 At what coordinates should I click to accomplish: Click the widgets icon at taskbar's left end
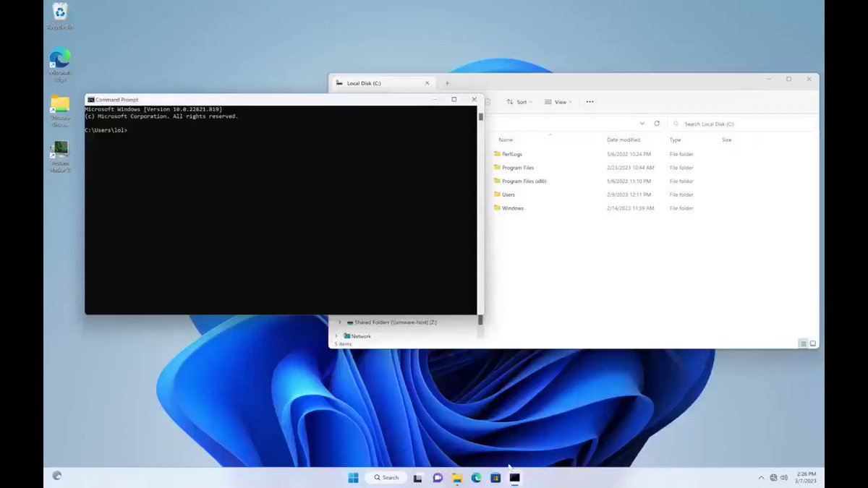point(57,476)
